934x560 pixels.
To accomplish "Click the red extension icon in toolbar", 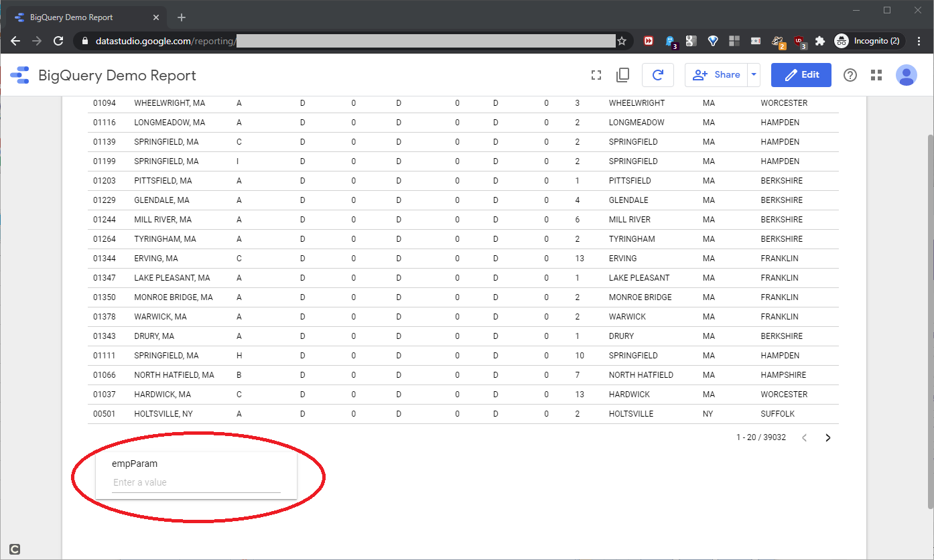I will point(649,41).
